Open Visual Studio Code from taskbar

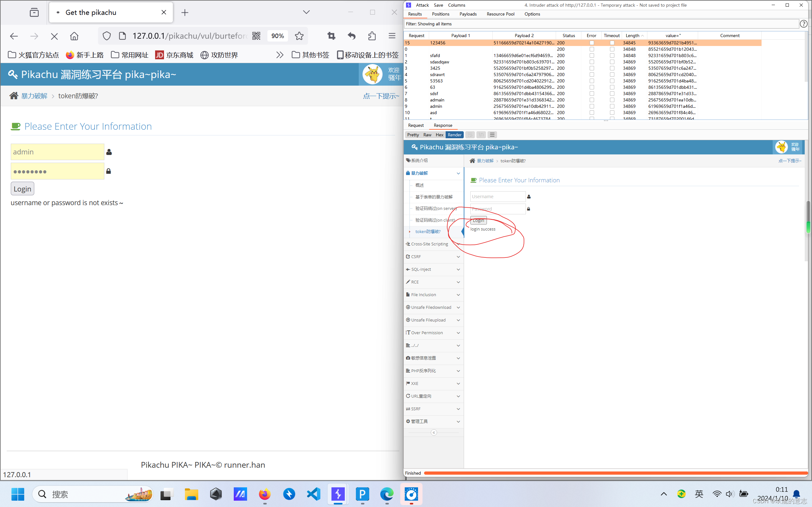[x=314, y=494]
